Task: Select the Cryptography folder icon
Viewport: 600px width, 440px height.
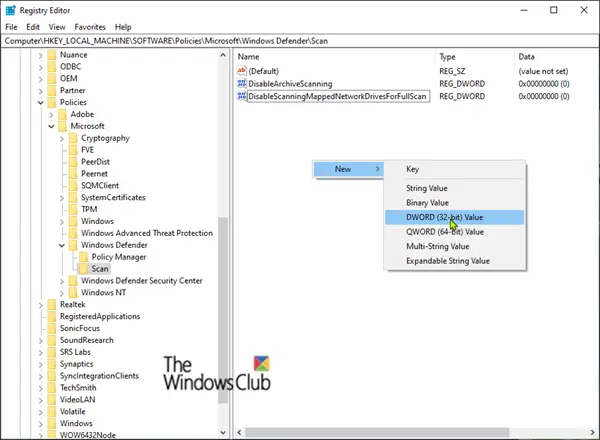Action: point(73,138)
